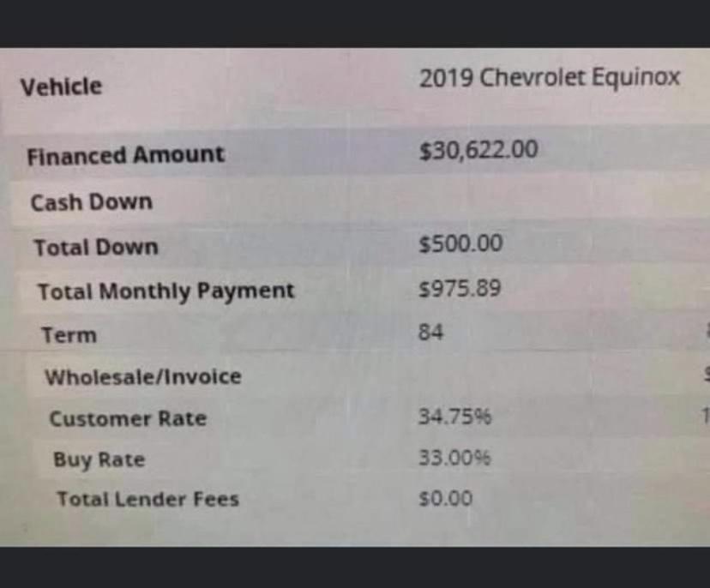Image resolution: width=710 pixels, height=588 pixels.
Task: Select the 84 term value
Action: 430,332
